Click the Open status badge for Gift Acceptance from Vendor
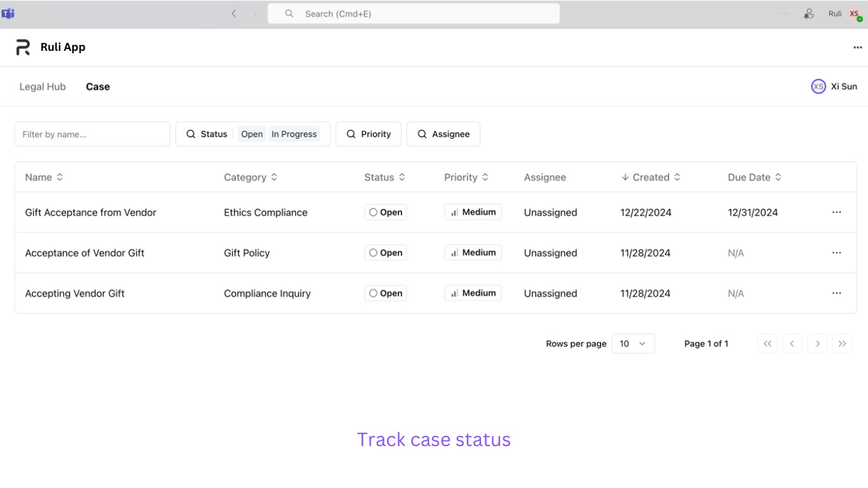868x488 pixels. (386, 212)
